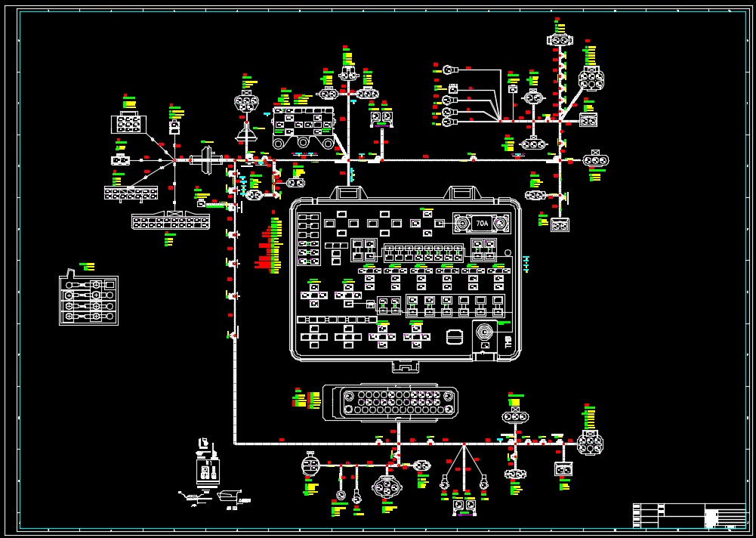The width and height of the screenshot is (756, 538).
Task: Select the topmost ring terminal in upper group
Action: tap(448, 70)
